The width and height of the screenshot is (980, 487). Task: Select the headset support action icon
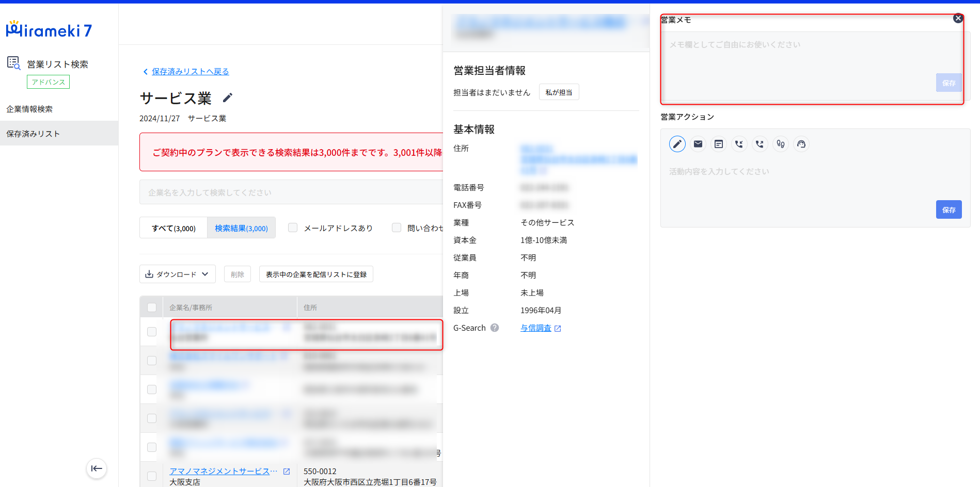tap(801, 144)
